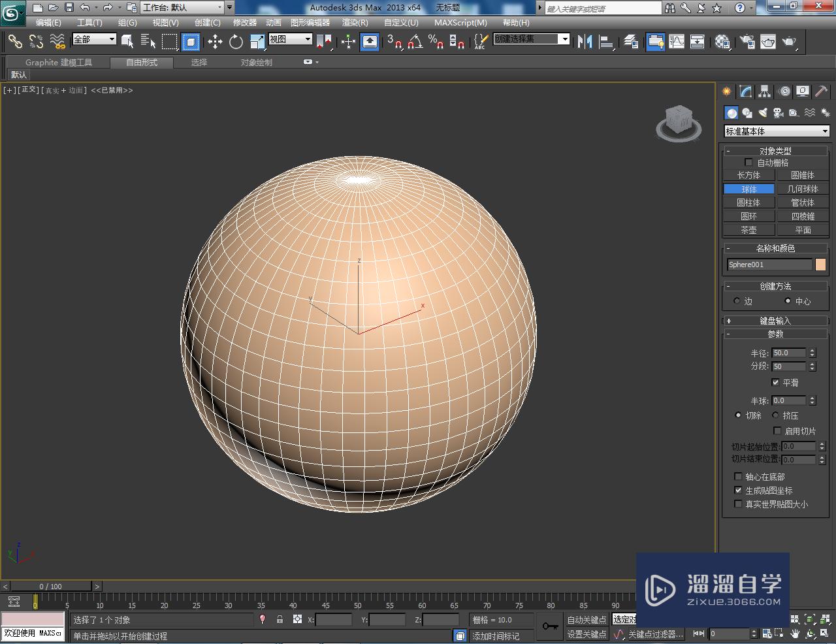Open the 全部 selection filter dropdown
This screenshot has height=644, width=836.
point(94,39)
